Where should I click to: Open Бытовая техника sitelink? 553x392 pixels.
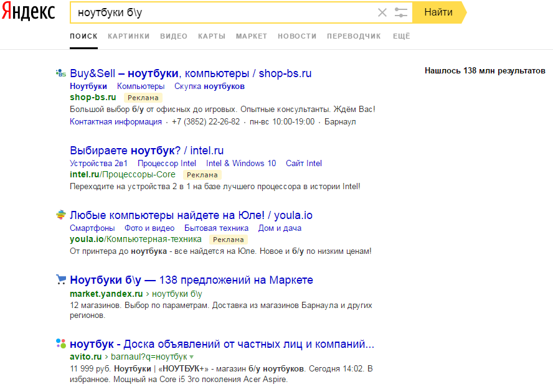click(x=216, y=228)
